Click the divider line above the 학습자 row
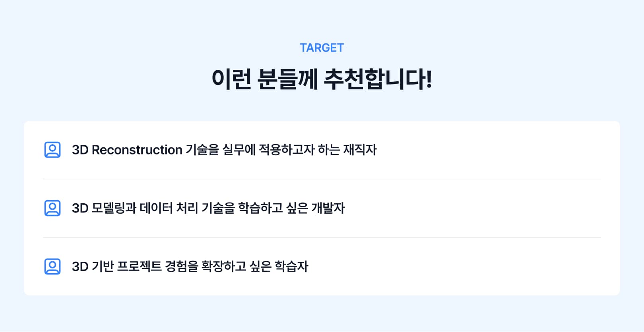644x332 pixels. click(322, 237)
